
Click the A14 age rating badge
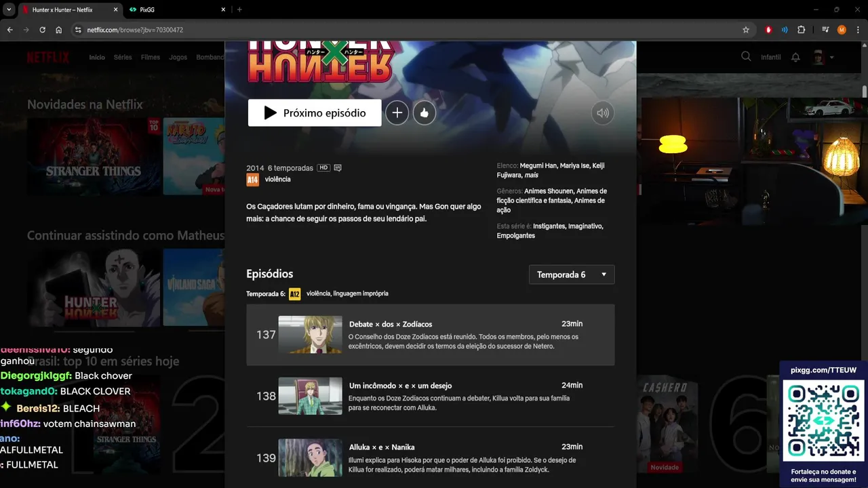tap(252, 180)
